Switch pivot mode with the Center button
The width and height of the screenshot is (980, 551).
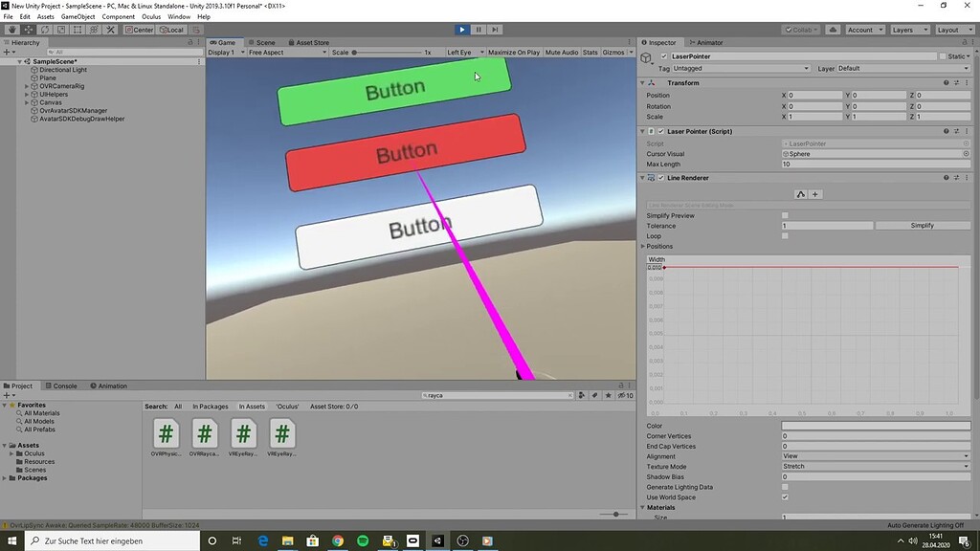point(138,30)
